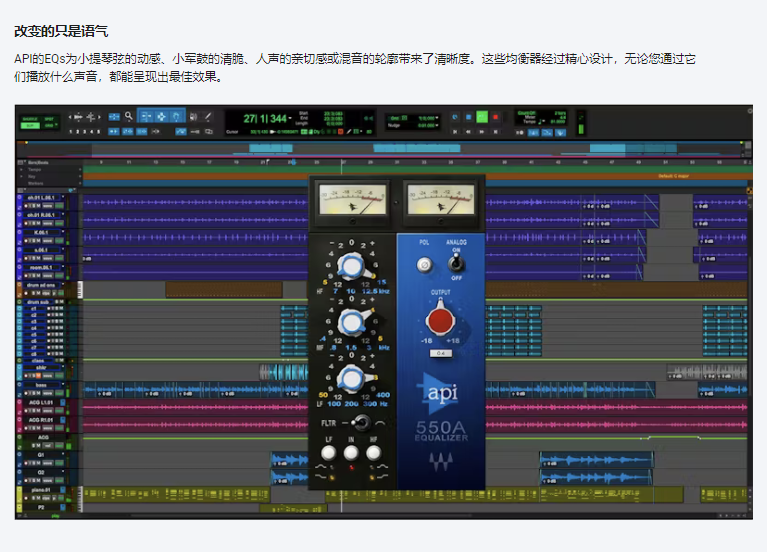The height and width of the screenshot is (552, 767).
Task: Click the Markers ruler label
Action: [x=36, y=184]
